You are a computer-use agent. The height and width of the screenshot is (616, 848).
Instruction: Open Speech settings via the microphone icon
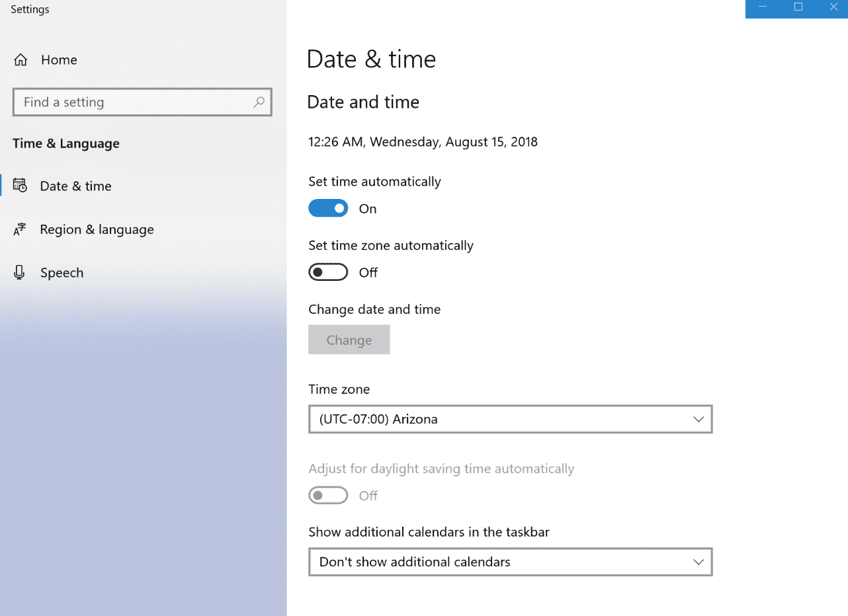click(20, 272)
